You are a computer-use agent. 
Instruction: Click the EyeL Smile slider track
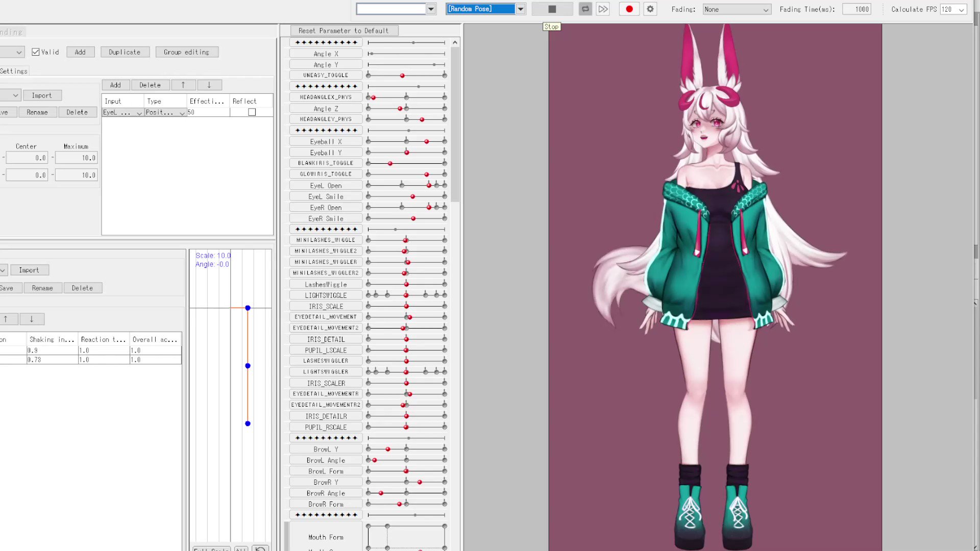click(x=388, y=196)
